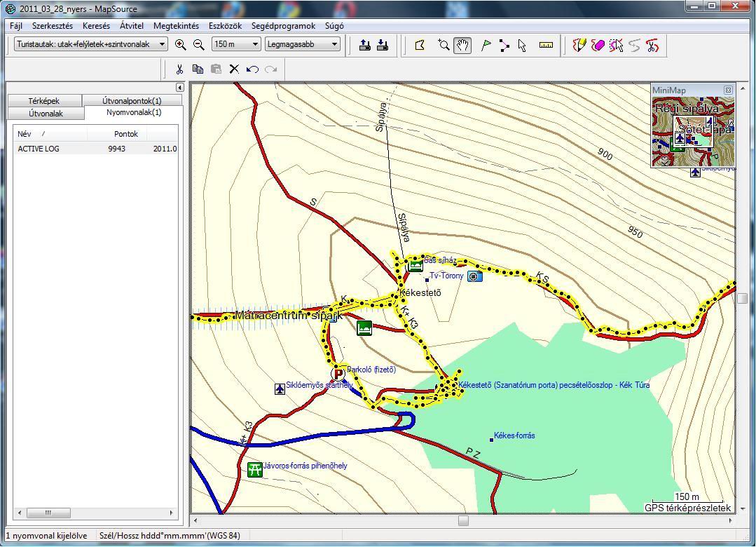Open the 150 m zoom scale dropdown

click(236, 44)
